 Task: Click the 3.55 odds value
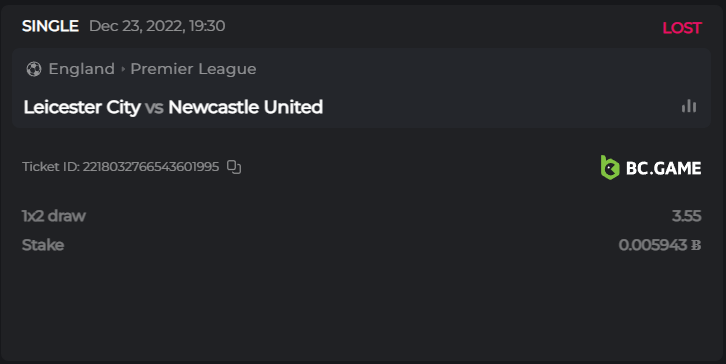coord(687,216)
